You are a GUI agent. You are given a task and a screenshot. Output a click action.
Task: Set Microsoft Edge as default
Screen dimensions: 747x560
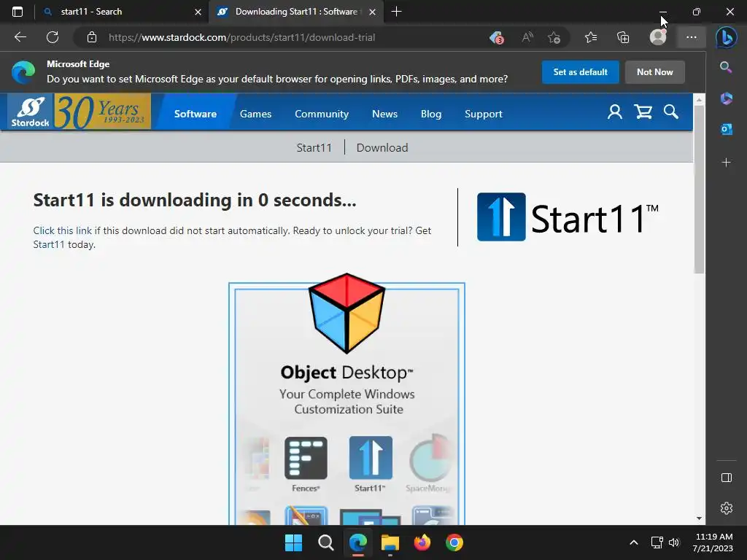coord(580,72)
